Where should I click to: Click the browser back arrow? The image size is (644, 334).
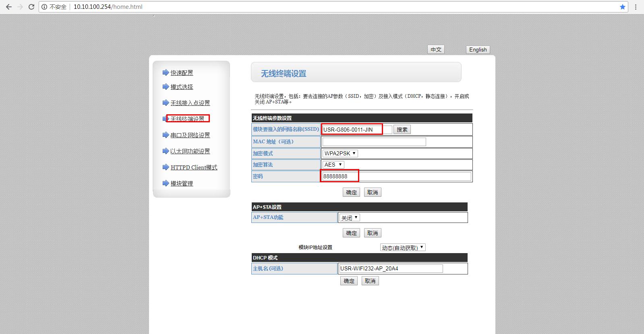[8, 7]
